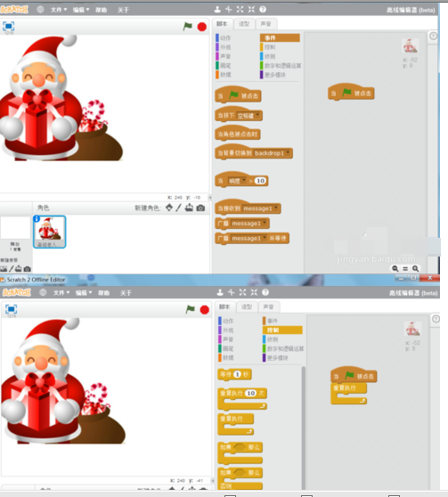Image resolution: width=448 pixels, height=497 pixels.
Task: Toggle fullscreen stage icon in the bottom window
Action: pos(11,309)
